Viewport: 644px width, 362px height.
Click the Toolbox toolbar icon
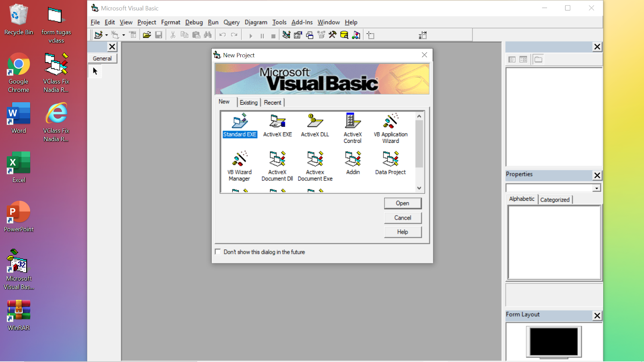coord(333,35)
